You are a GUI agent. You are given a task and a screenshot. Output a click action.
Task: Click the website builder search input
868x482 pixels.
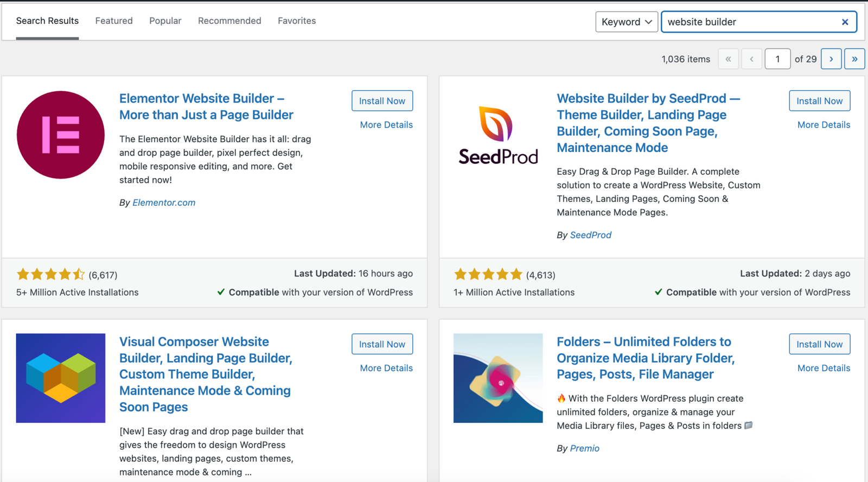click(749, 22)
